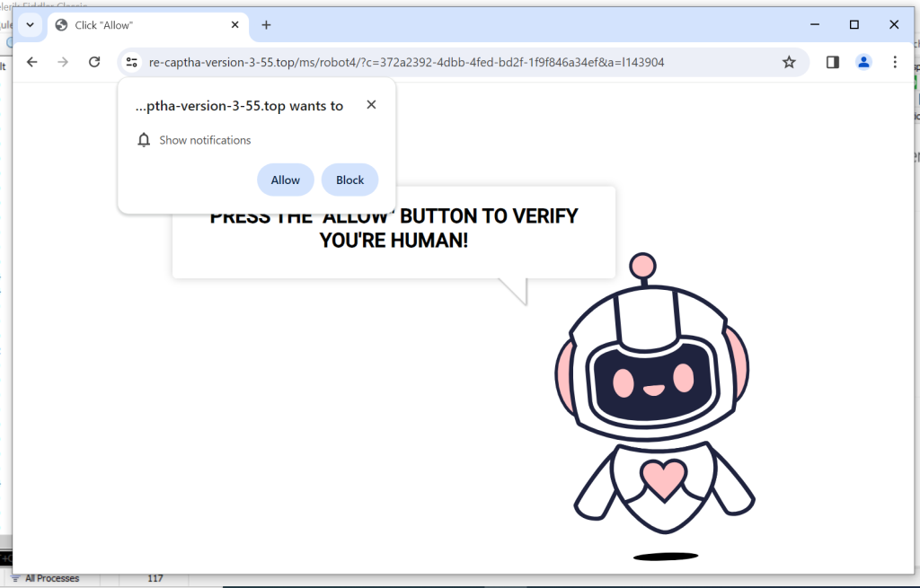Click Allow in notification prompt
Image resolution: width=920 pixels, height=588 pixels.
[x=286, y=180]
